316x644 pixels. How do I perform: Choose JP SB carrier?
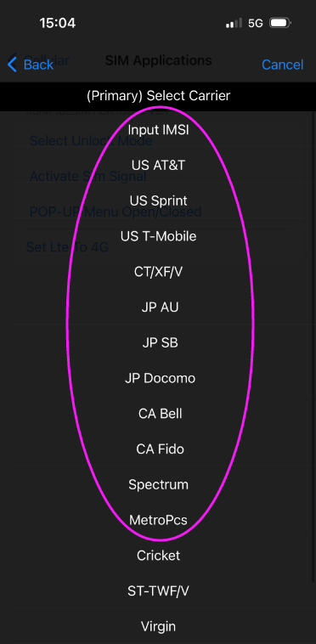[x=160, y=342]
